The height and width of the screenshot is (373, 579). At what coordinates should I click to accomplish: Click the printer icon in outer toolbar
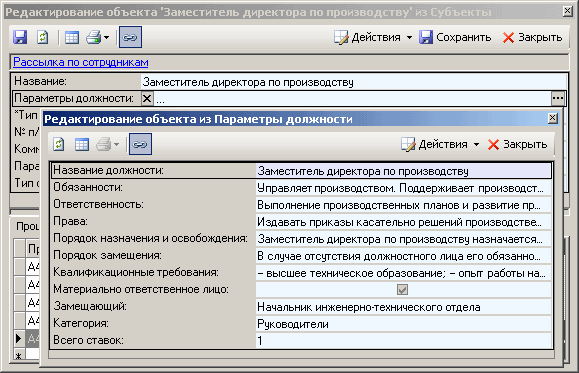[x=94, y=37]
